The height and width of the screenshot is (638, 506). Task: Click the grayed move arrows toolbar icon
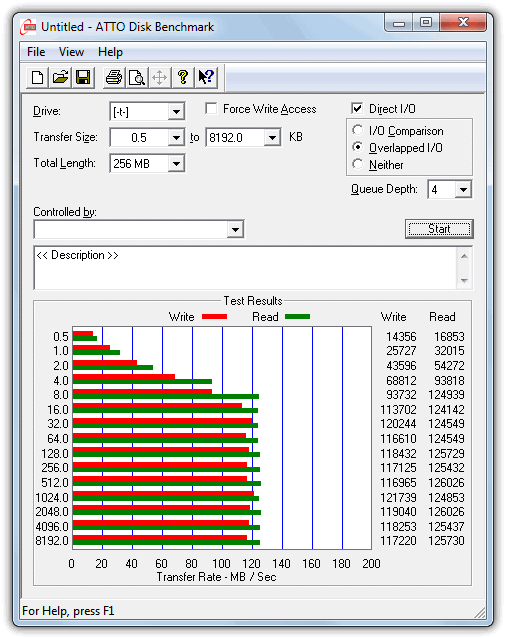point(160,77)
